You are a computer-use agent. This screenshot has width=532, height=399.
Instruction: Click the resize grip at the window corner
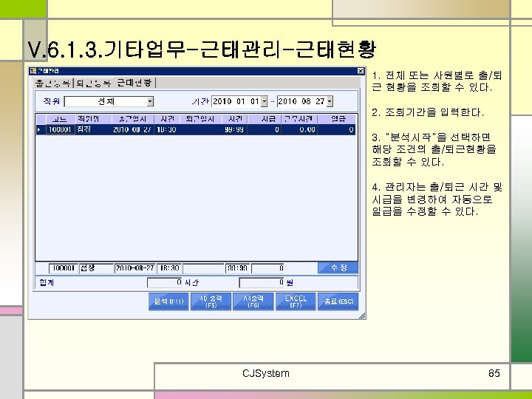[362, 316]
